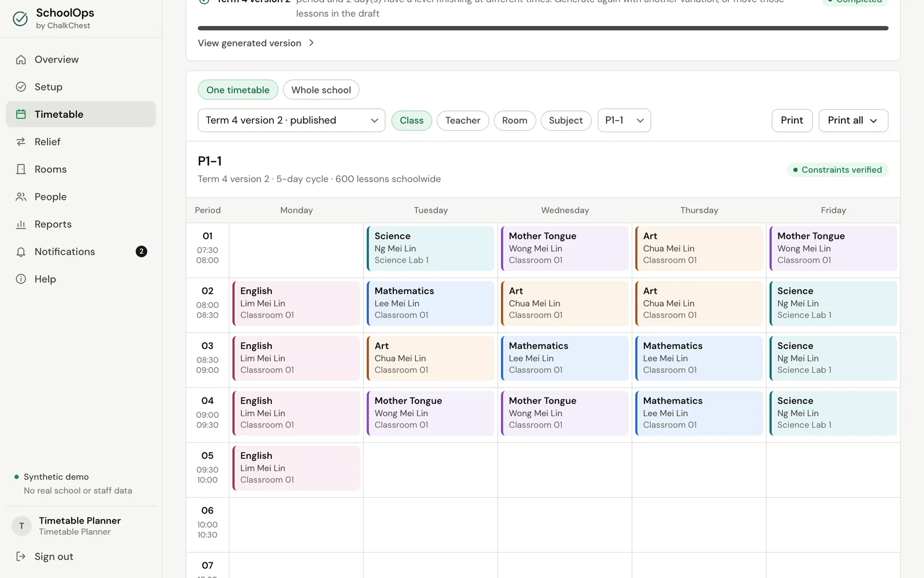
Task: Click the chevron next to View generated version
Action: point(311,43)
